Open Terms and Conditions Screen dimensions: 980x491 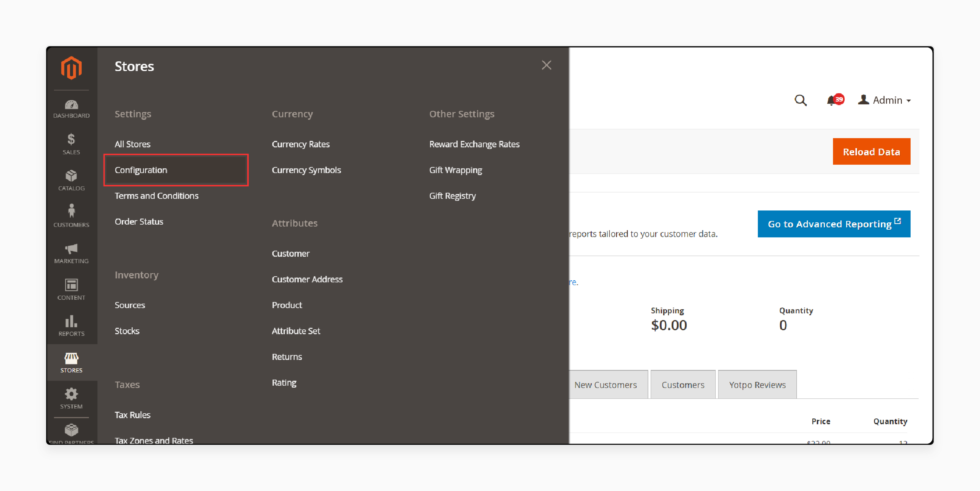click(x=156, y=196)
